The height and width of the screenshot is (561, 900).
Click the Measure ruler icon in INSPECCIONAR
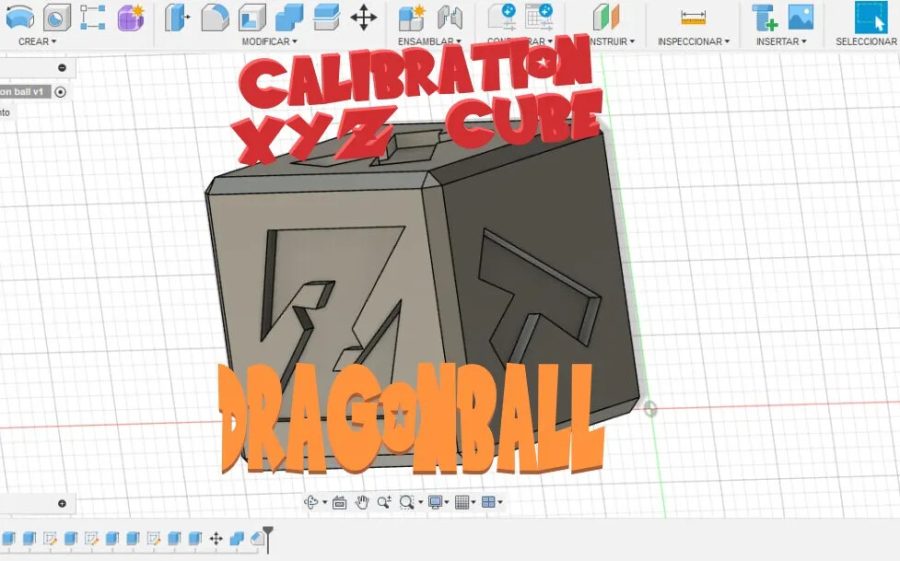click(x=693, y=17)
